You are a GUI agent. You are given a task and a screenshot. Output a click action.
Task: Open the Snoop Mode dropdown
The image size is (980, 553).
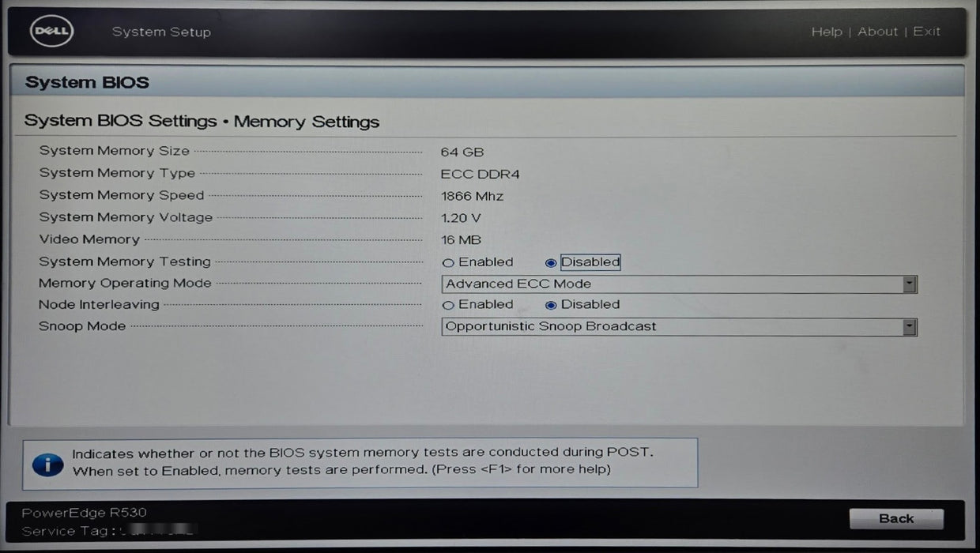(x=679, y=327)
